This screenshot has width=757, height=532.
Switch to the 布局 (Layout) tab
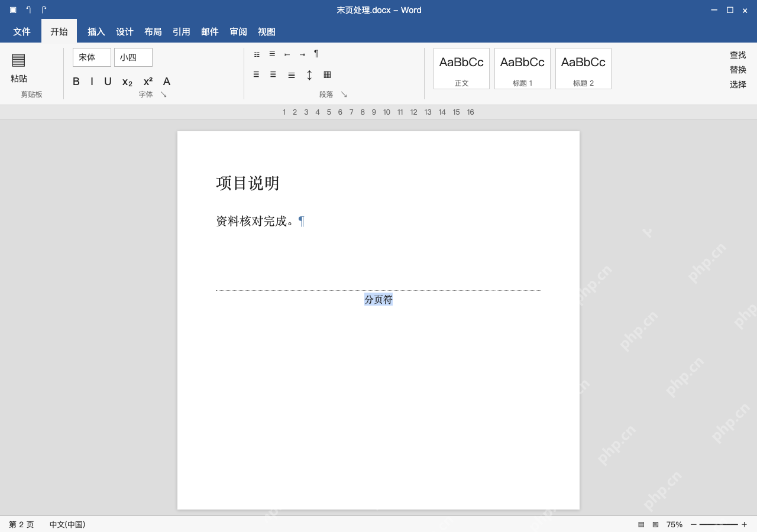coord(153,32)
